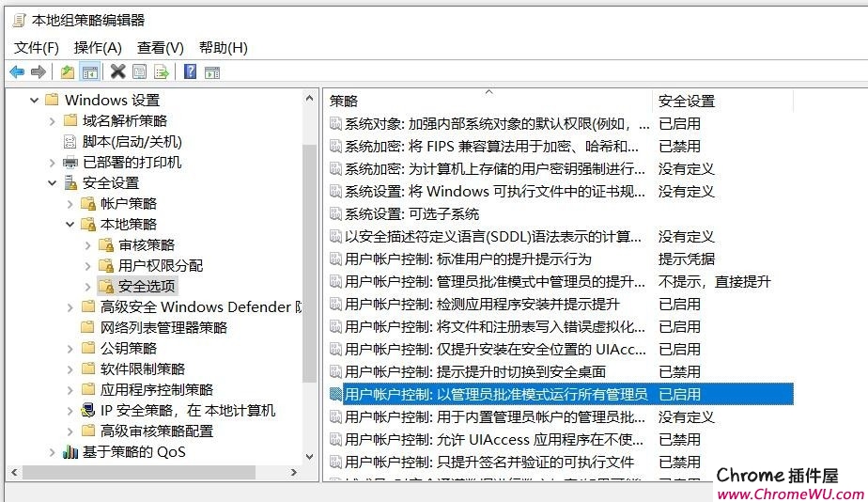Expand the 帐户策略 node
The height and width of the screenshot is (502, 868).
pyautogui.click(x=70, y=204)
